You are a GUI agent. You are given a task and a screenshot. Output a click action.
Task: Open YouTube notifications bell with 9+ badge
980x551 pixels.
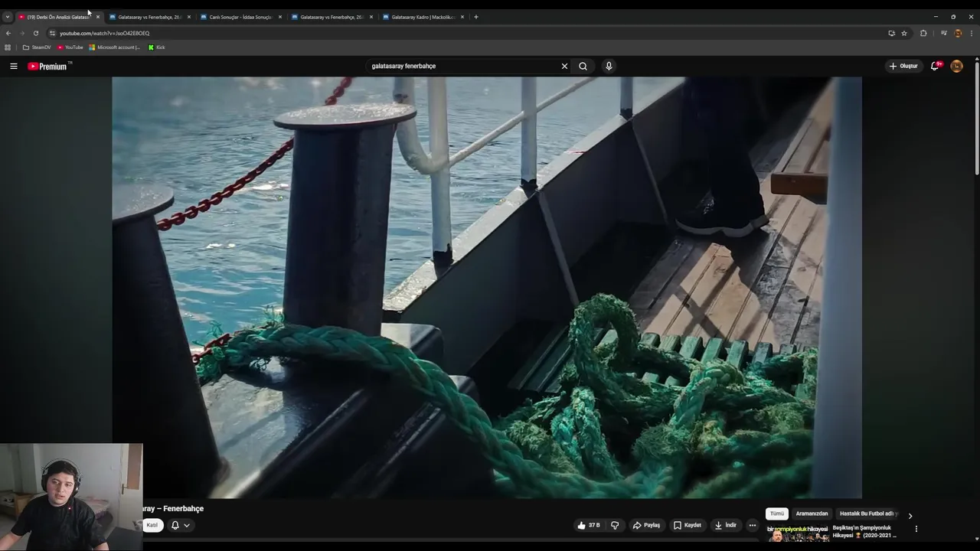tap(935, 67)
